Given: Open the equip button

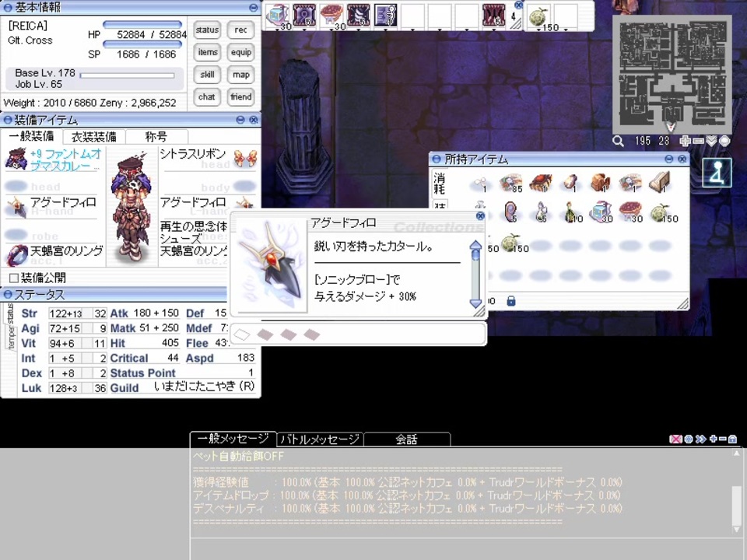Looking at the screenshot, I should [x=240, y=52].
